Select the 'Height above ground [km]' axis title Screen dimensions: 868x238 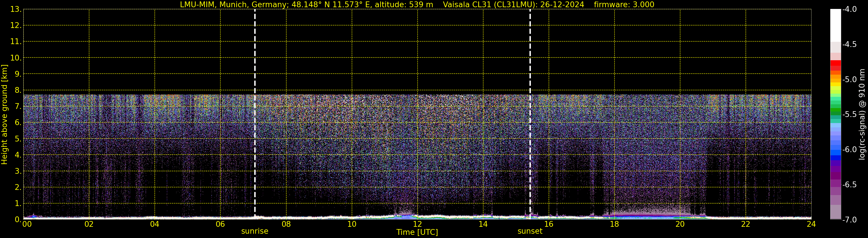(x=4, y=115)
